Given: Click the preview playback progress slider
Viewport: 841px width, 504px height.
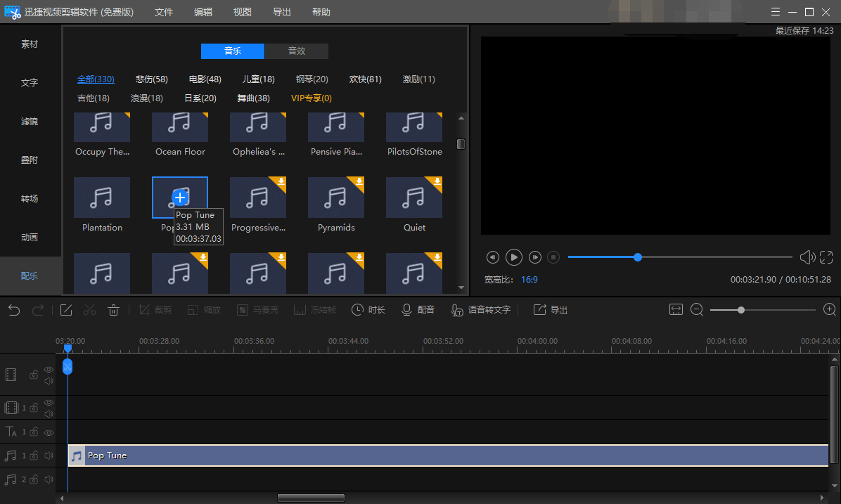Looking at the screenshot, I should click(679, 257).
